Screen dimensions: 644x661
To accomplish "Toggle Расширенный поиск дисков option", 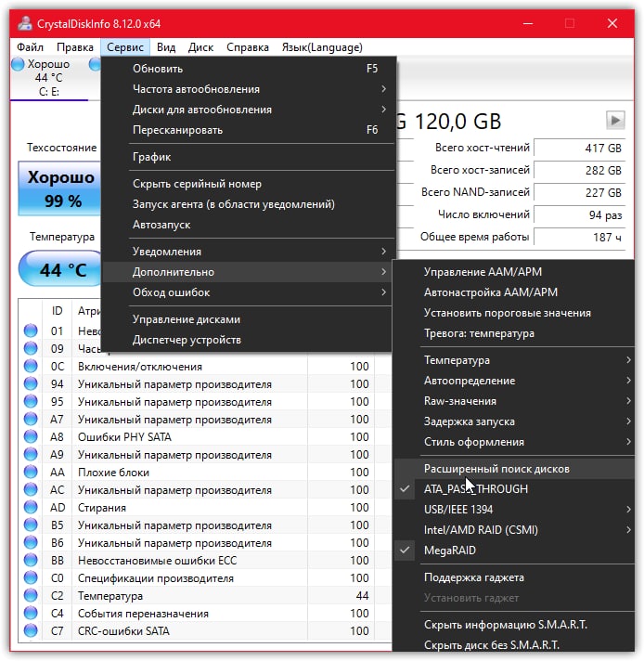I will (x=514, y=468).
